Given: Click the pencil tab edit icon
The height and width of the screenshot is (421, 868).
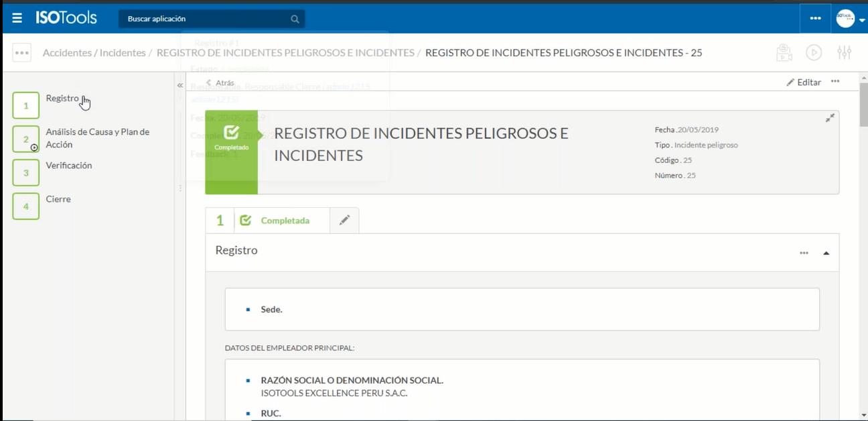Looking at the screenshot, I should pos(344,221).
